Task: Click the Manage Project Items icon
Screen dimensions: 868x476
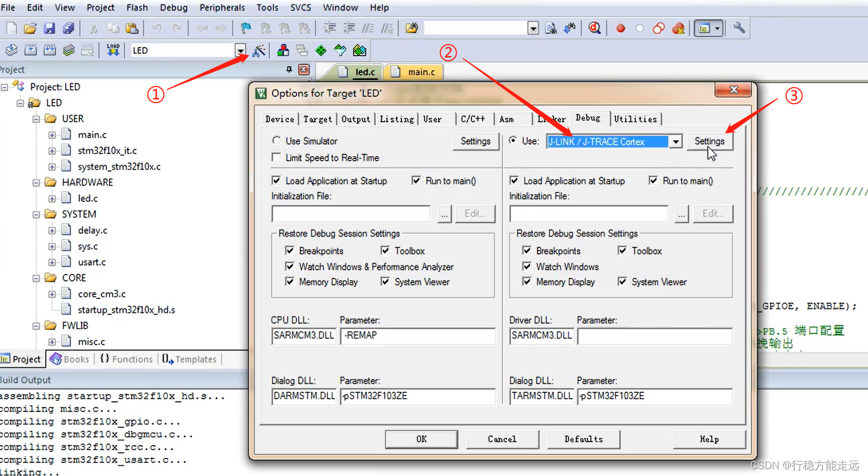Action: pos(283,50)
